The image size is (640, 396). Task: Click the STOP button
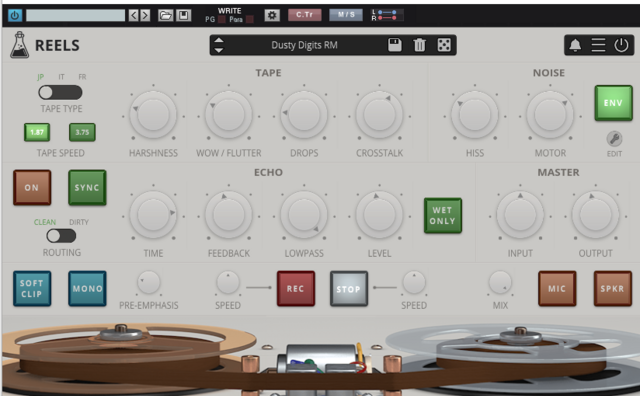click(349, 289)
